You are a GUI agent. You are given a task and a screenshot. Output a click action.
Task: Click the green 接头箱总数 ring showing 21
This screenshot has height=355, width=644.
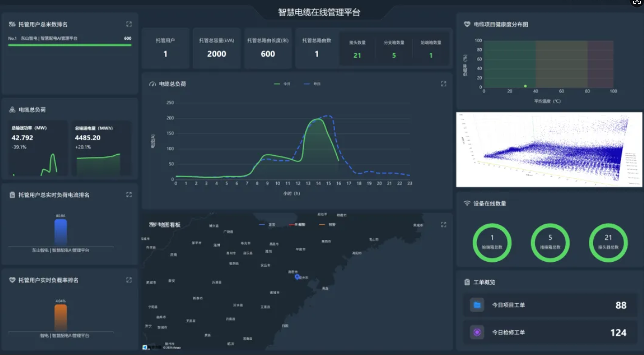[x=609, y=243]
